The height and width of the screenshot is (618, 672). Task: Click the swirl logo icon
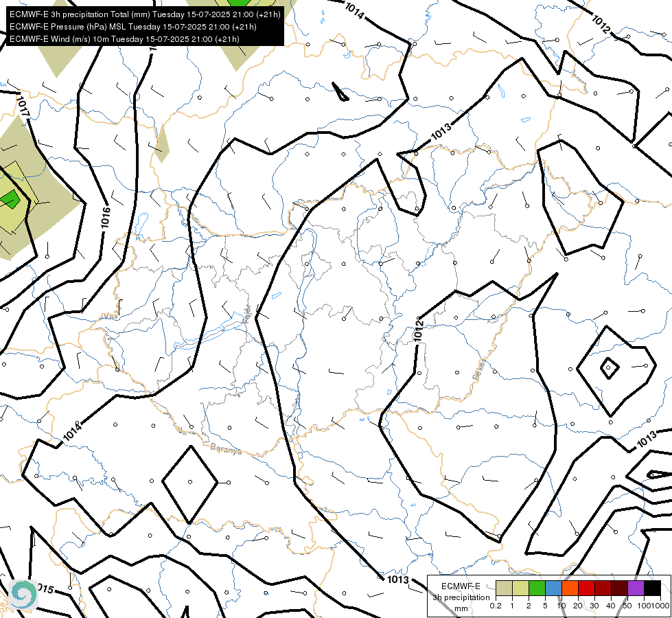(x=23, y=594)
